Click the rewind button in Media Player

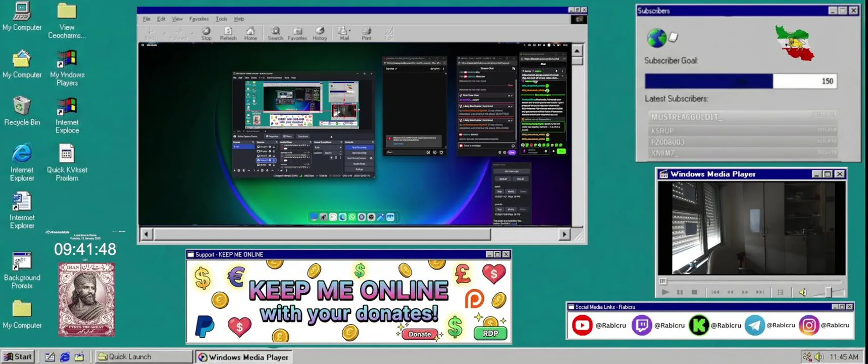pyautogui.click(x=730, y=292)
